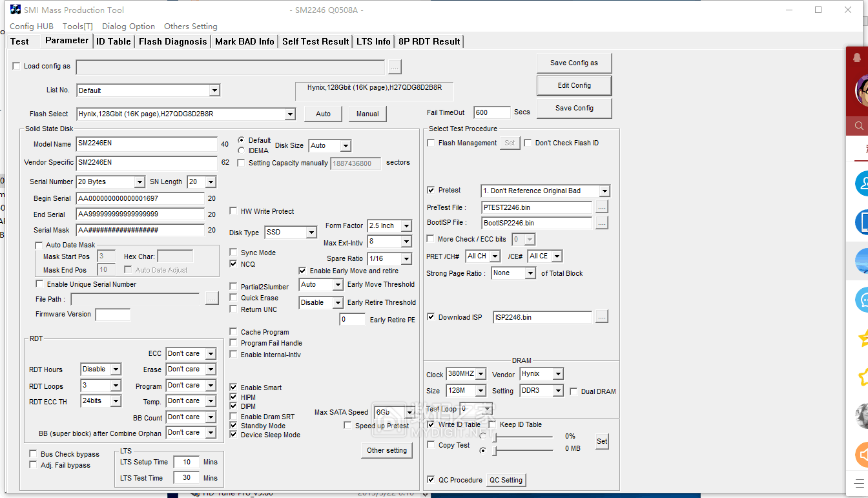The height and width of the screenshot is (498, 868).
Task: Browse for Load config file with ellipsis button
Action: [395, 67]
